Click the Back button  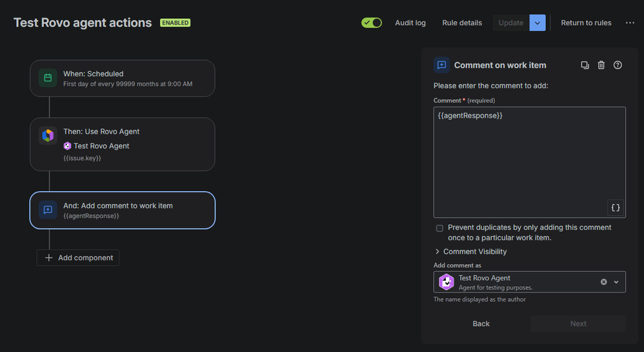(x=481, y=324)
